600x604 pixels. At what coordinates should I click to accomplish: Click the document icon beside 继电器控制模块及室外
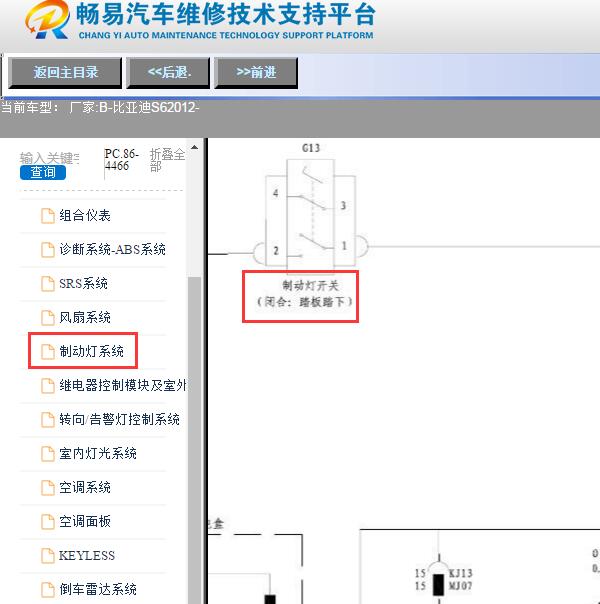tap(48, 386)
